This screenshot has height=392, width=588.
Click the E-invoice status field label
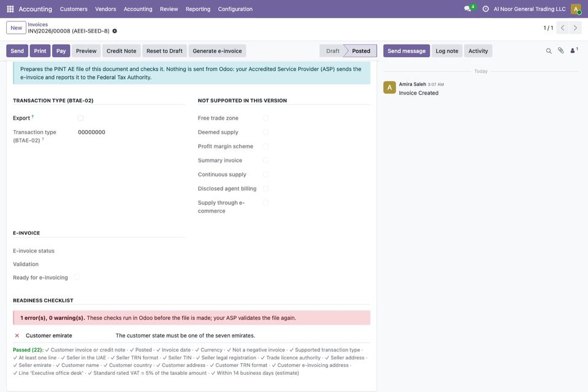click(x=34, y=250)
